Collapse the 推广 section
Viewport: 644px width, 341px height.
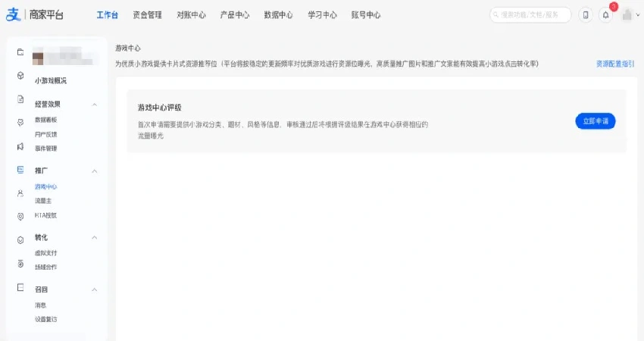tap(95, 171)
